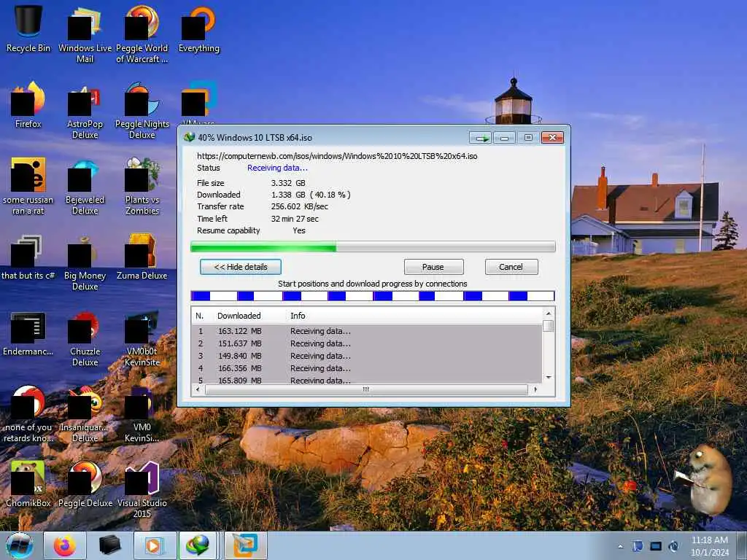This screenshot has height=560, width=747.
Task: Select ChomikBox desktop icon
Action: 28,484
